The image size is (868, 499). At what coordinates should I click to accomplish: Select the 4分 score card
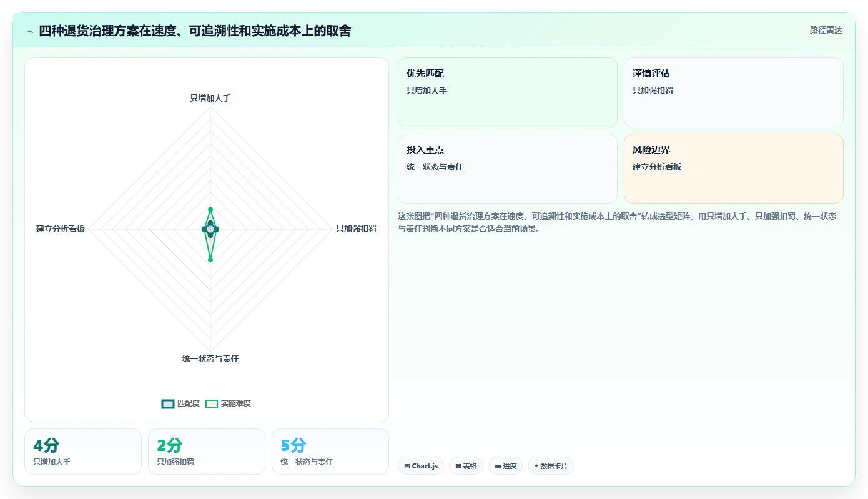click(x=83, y=452)
